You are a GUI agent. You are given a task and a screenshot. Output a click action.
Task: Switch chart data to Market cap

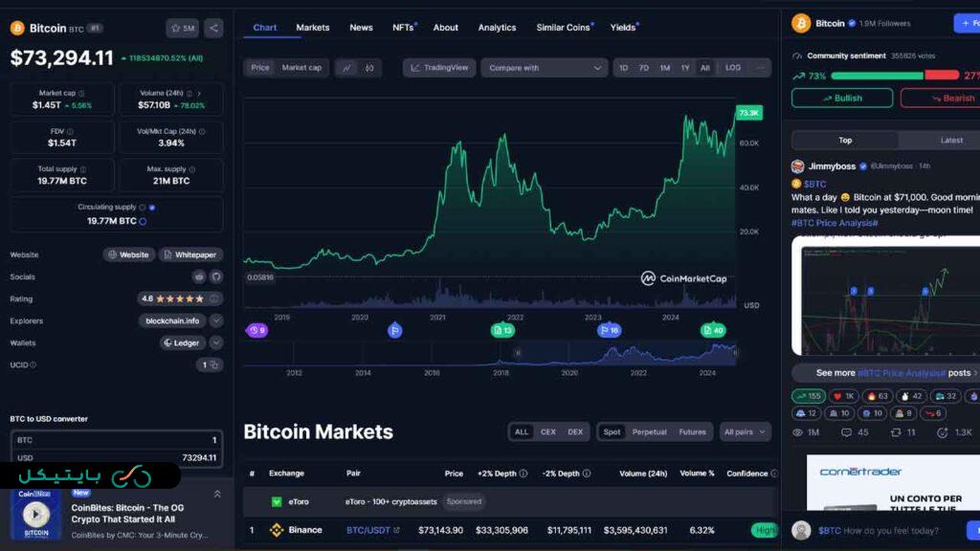click(x=301, y=68)
